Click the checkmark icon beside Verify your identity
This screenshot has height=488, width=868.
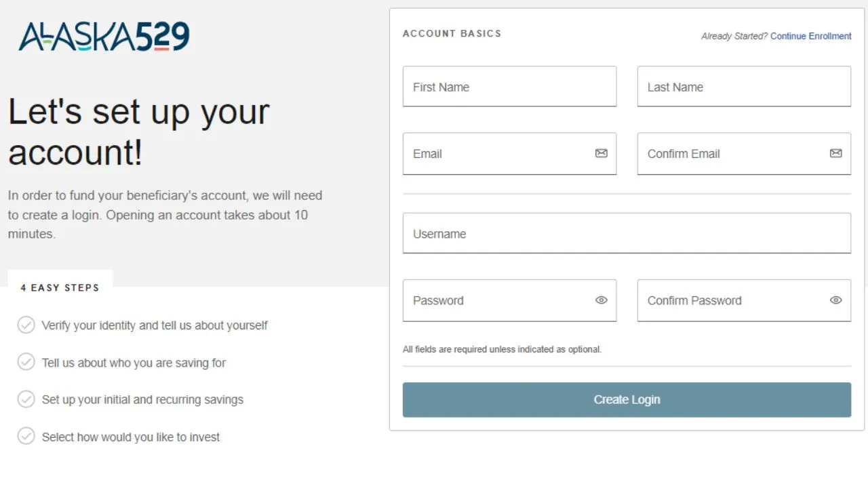[x=26, y=325]
